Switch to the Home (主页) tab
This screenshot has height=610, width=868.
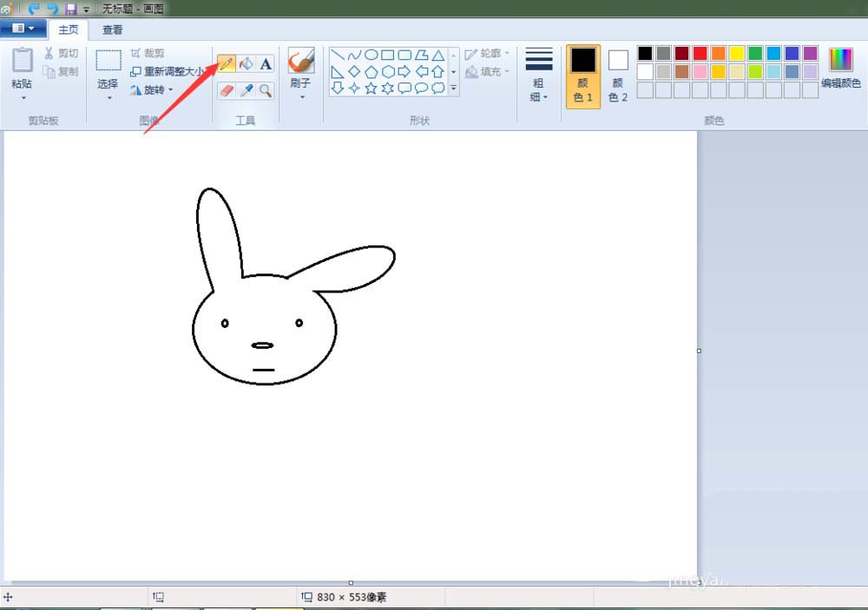[69, 30]
